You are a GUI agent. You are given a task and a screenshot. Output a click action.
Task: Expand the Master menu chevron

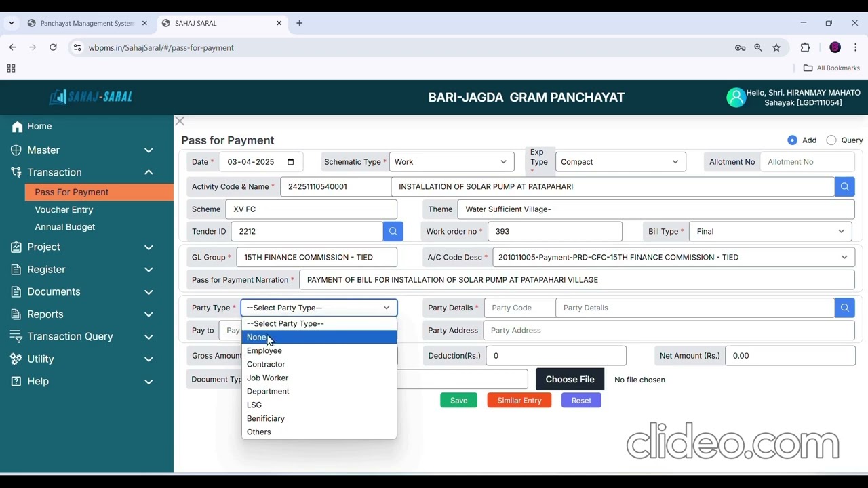(149, 150)
